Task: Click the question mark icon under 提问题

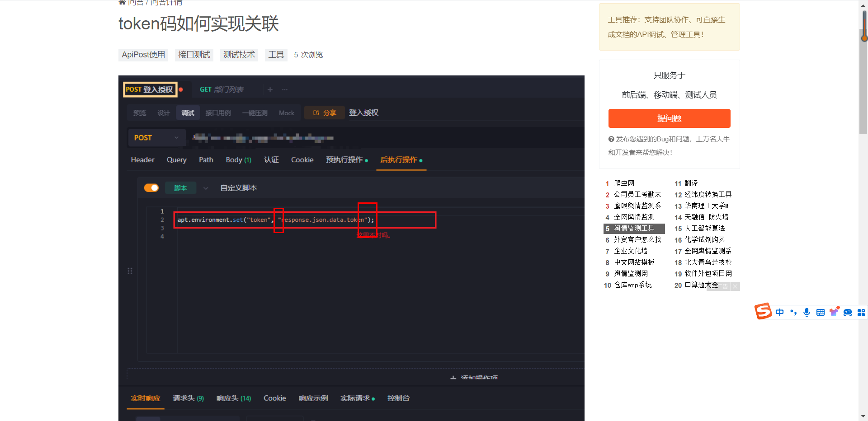Action: (x=611, y=139)
